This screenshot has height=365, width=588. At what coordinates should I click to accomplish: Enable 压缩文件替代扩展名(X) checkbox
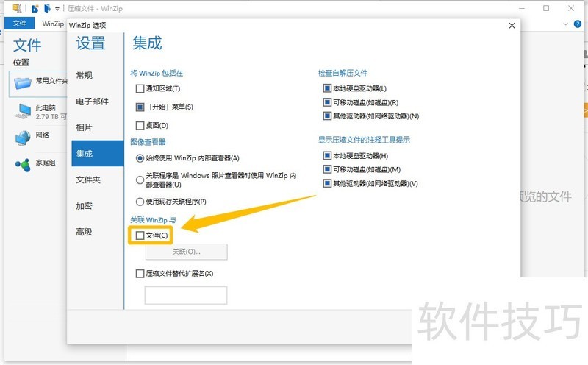(x=140, y=273)
